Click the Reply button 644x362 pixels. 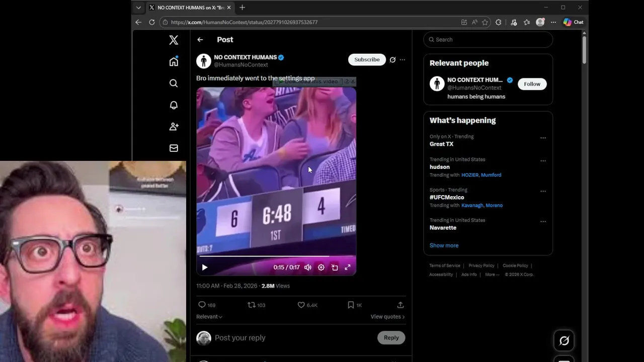click(391, 338)
